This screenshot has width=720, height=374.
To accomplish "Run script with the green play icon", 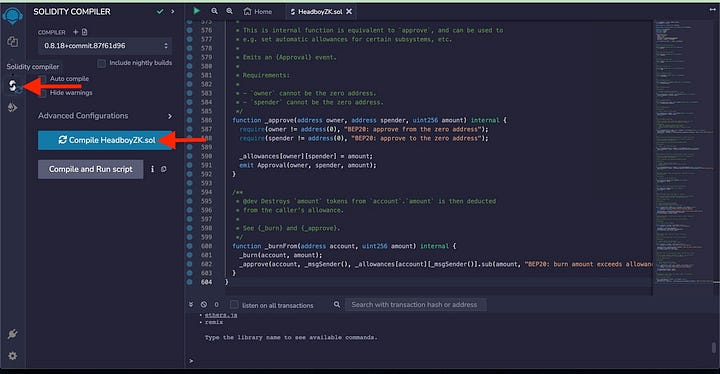I will (x=197, y=11).
